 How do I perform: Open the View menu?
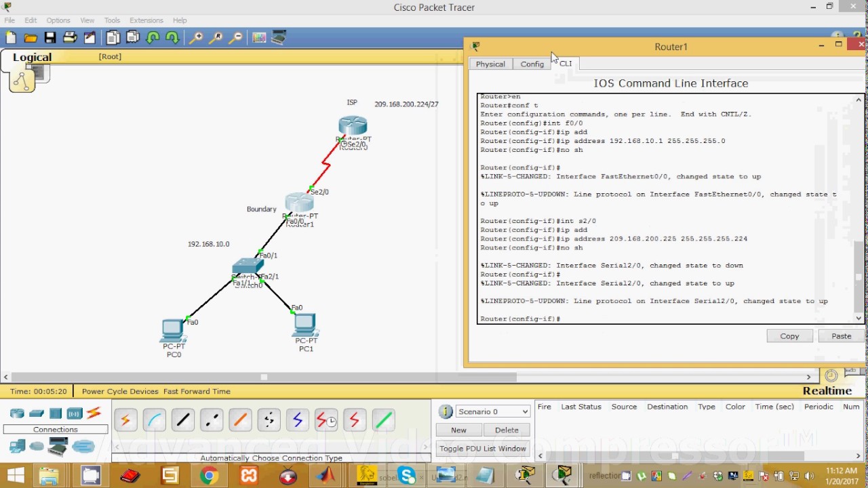tap(87, 20)
